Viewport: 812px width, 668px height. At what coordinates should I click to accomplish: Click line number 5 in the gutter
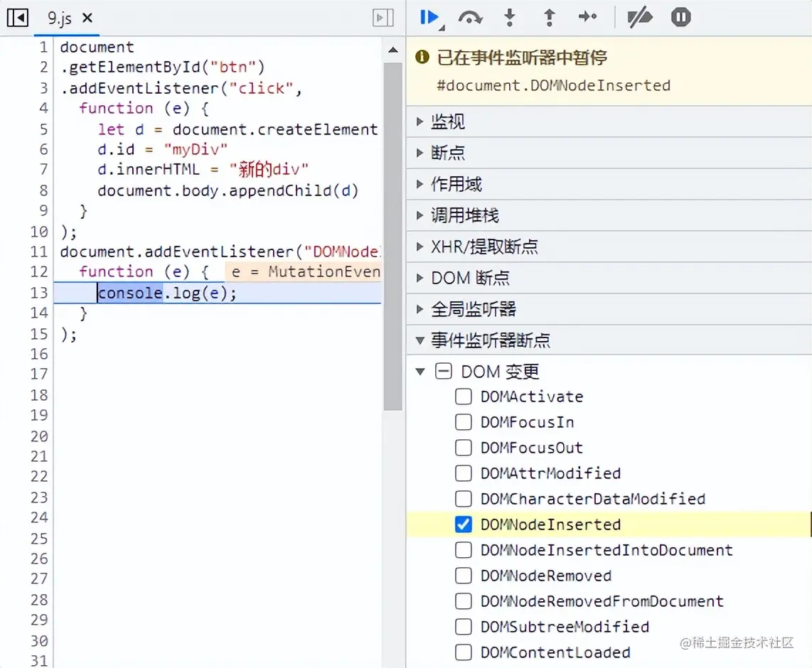click(x=43, y=129)
